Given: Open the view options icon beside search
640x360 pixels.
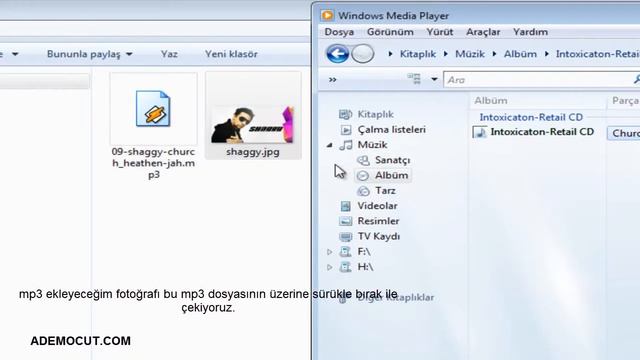Looking at the screenshot, I should (414, 79).
